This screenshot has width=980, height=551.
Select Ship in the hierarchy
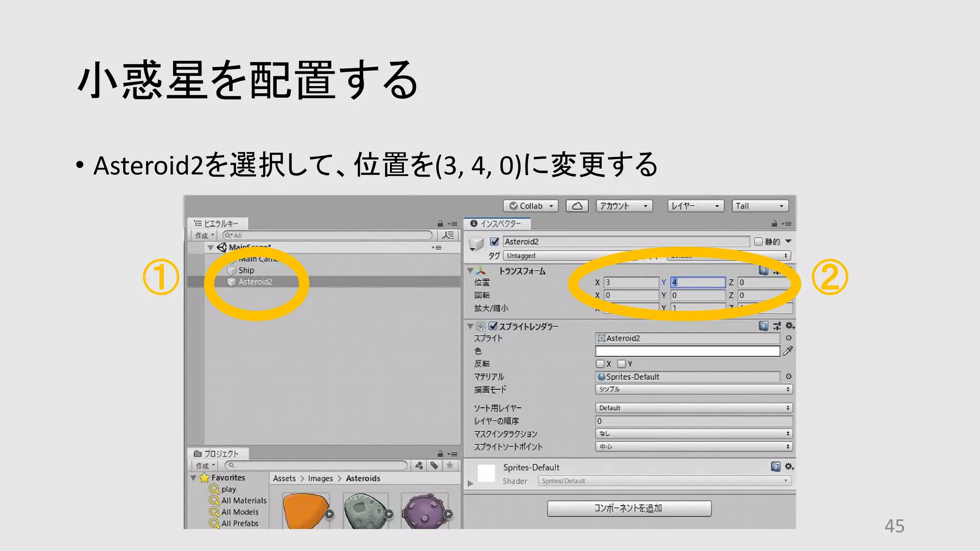click(x=246, y=271)
